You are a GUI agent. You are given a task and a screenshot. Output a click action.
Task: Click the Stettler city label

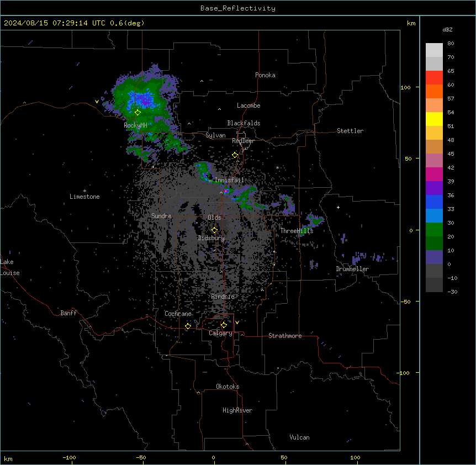(350, 131)
